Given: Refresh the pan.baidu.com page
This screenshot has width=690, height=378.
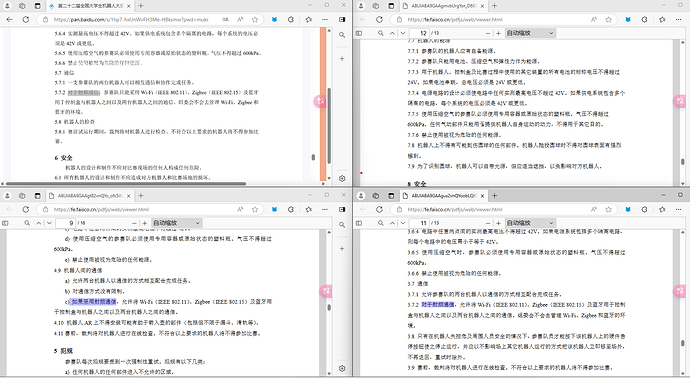Looking at the screenshot, I should pyautogui.click(x=26, y=20).
